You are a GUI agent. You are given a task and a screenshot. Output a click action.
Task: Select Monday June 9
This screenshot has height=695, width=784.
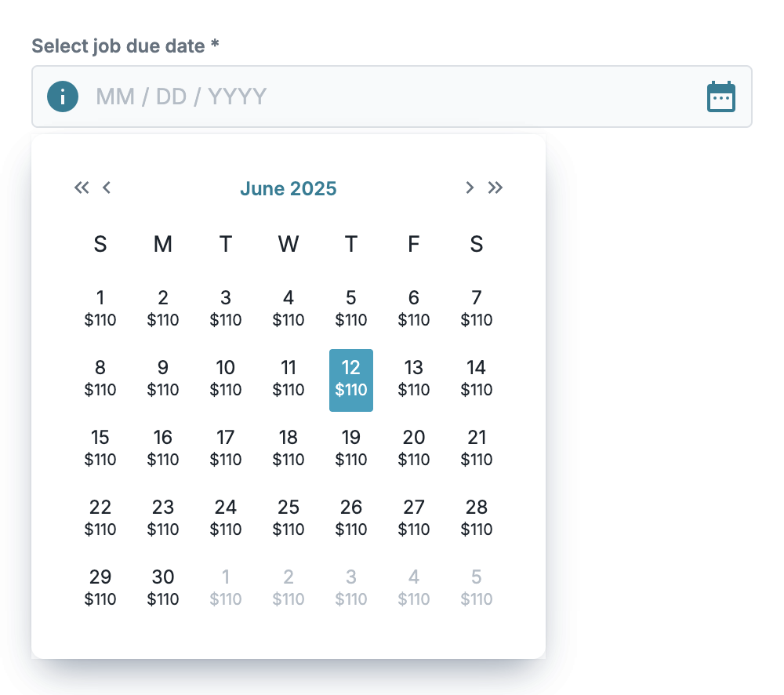(163, 379)
